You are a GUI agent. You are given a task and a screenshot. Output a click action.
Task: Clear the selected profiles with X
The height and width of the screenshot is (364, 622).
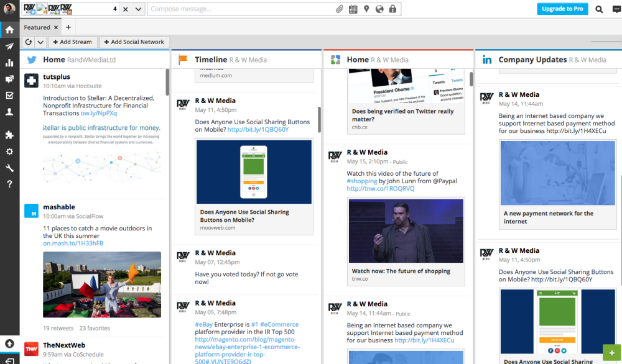126,9
